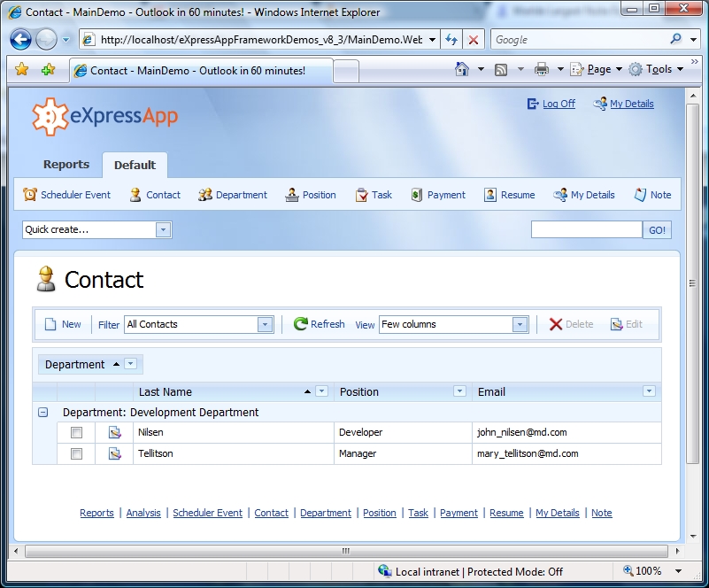Click the Resume footer link
The image size is (709, 588).
coord(506,513)
